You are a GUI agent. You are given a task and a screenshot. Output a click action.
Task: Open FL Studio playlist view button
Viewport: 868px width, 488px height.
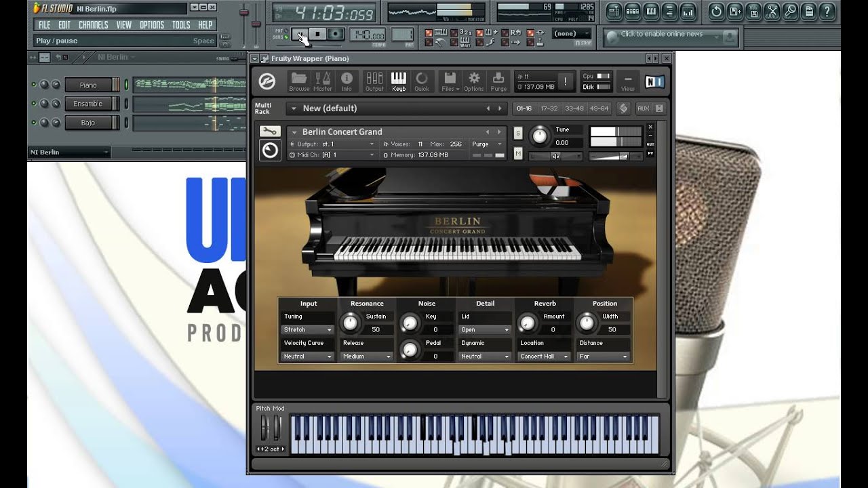(x=614, y=11)
